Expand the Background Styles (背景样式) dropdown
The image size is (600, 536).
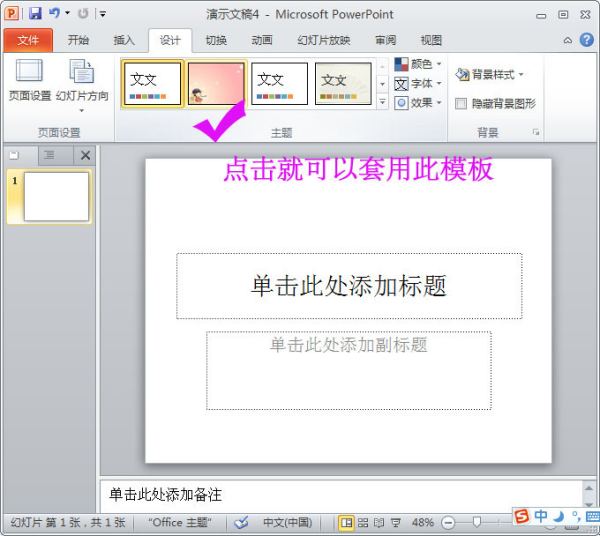coord(489,74)
